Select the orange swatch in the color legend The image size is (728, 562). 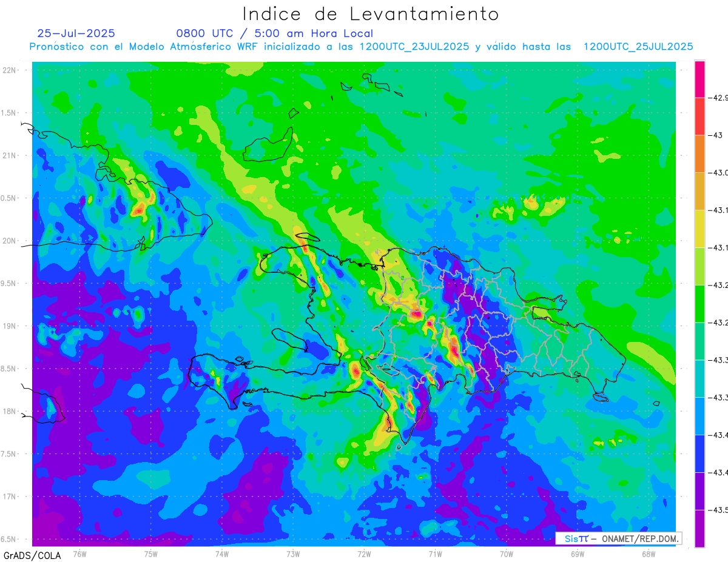coord(699,153)
